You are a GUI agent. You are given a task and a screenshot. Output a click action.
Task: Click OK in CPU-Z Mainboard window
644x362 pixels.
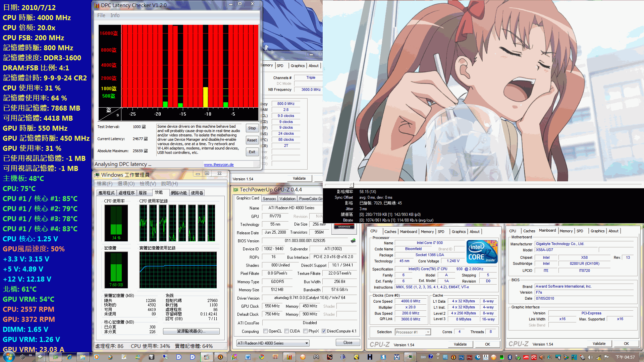click(626, 344)
